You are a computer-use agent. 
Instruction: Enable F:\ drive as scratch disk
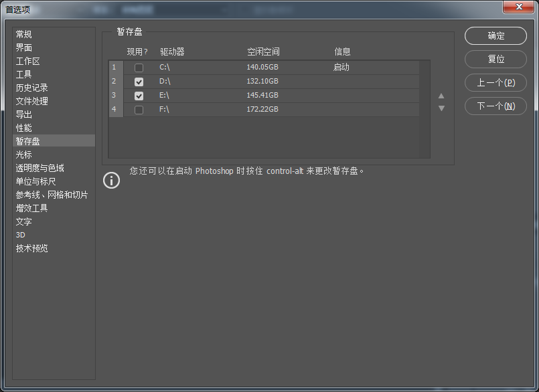(139, 110)
